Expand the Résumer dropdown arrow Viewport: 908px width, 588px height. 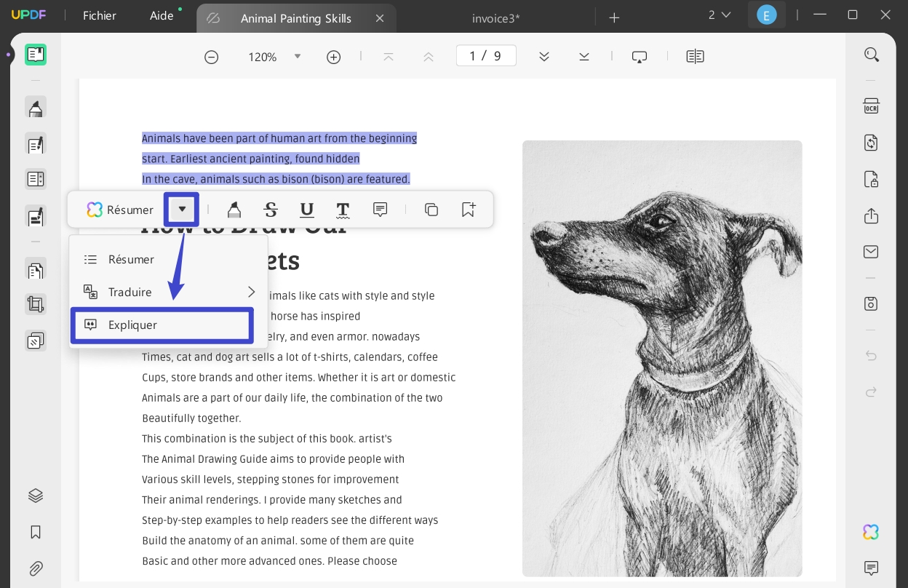182,210
